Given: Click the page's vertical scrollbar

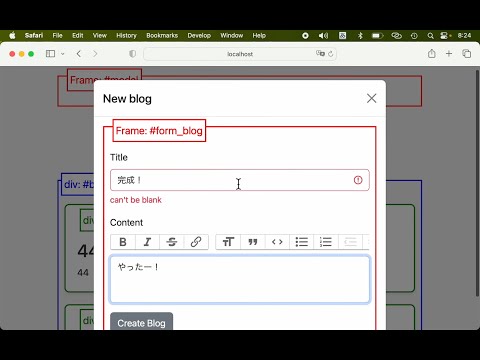Looking at the screenshot, I should coord(477,183).
